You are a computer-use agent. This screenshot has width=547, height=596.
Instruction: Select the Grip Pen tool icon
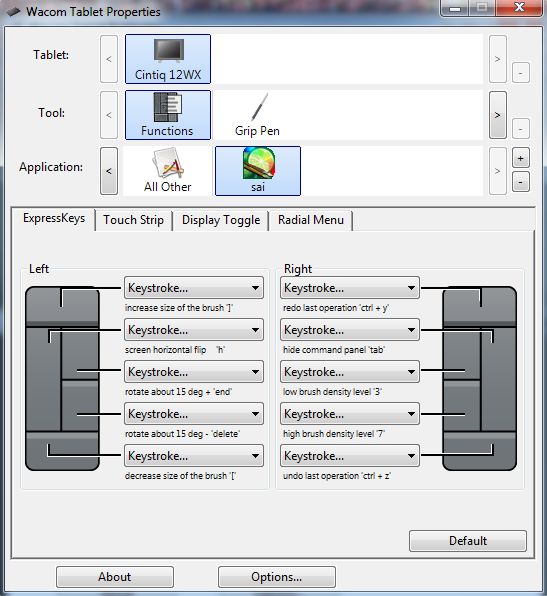(257, 115)
